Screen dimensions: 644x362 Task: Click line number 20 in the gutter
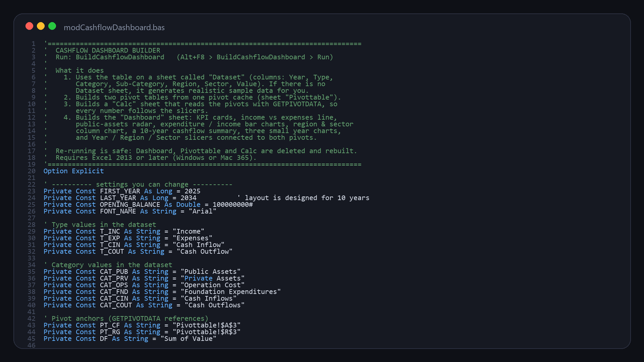[33, 171]
